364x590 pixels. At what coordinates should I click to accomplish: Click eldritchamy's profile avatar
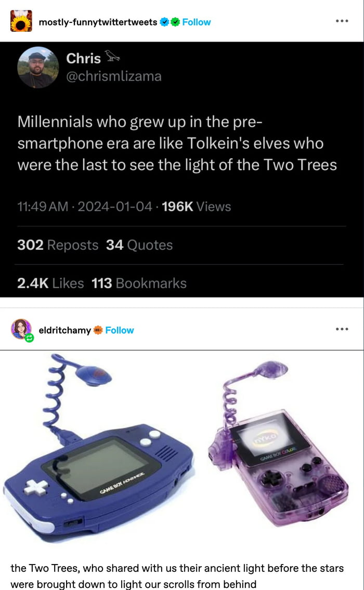(x=19, y=329)
